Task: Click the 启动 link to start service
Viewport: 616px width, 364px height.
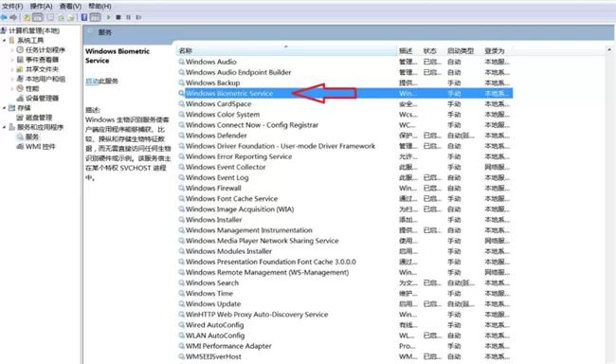Action: coord(92,81)
